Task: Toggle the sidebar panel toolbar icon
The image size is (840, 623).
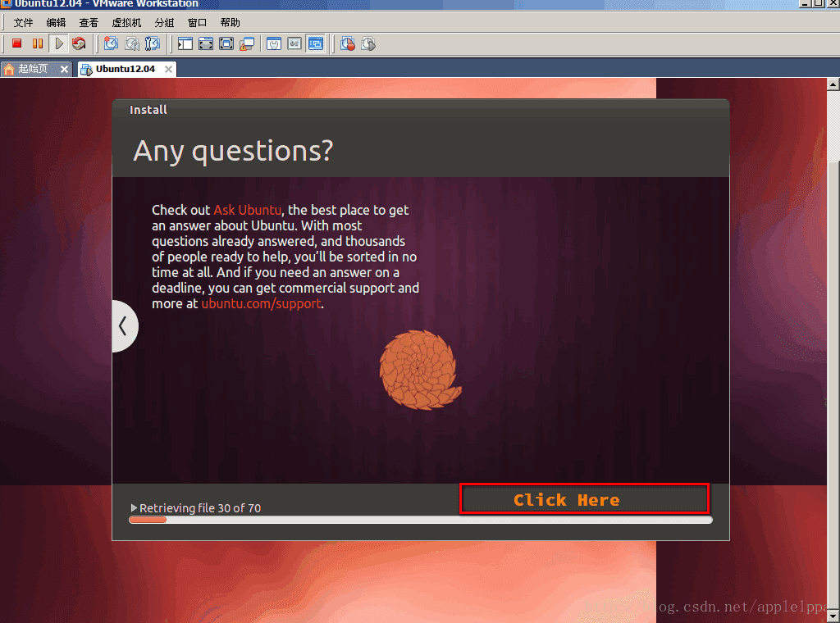Action: pyautogui.click(x=185, y=43)
